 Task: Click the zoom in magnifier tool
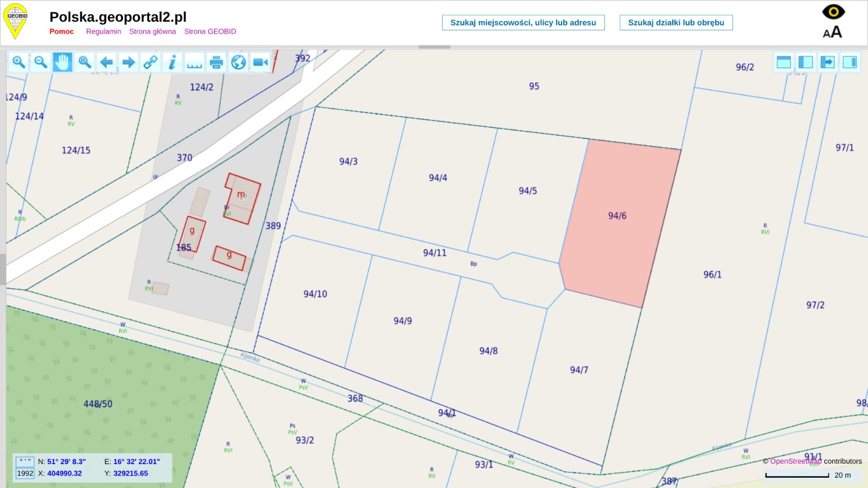point(18,62)
